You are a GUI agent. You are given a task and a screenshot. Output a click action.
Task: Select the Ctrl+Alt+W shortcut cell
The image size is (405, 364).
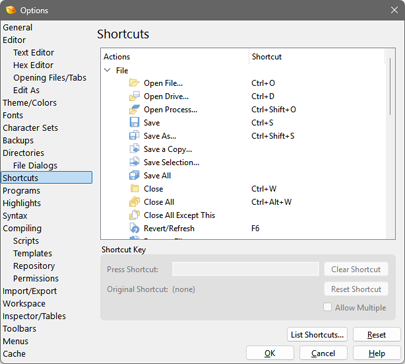pos(271,202)
